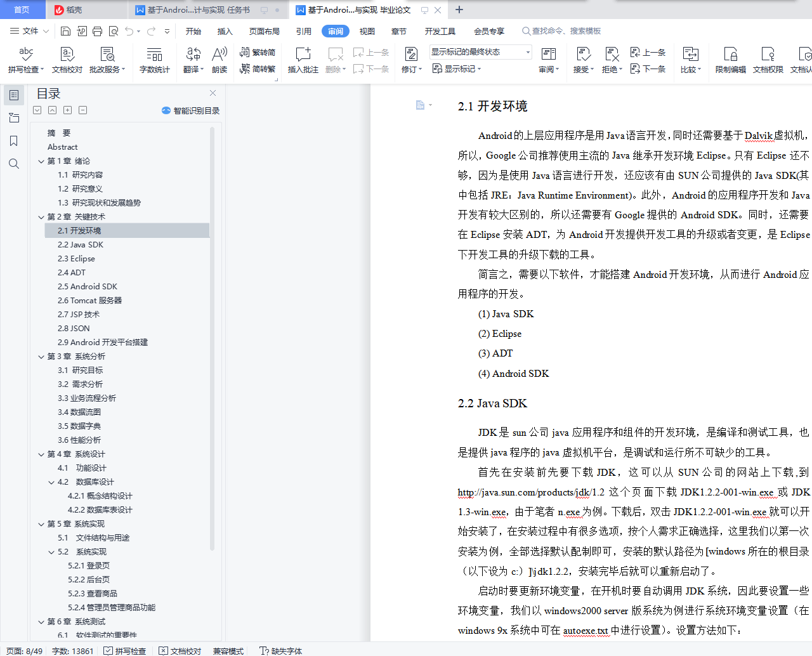Toggle 拼写检查 in the status bar
This screenshot has width=812, height=656.
pyautogui.click(x=124, y=651)
